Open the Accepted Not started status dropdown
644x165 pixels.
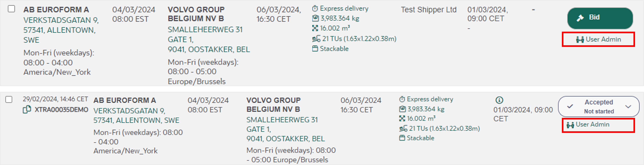598,106
